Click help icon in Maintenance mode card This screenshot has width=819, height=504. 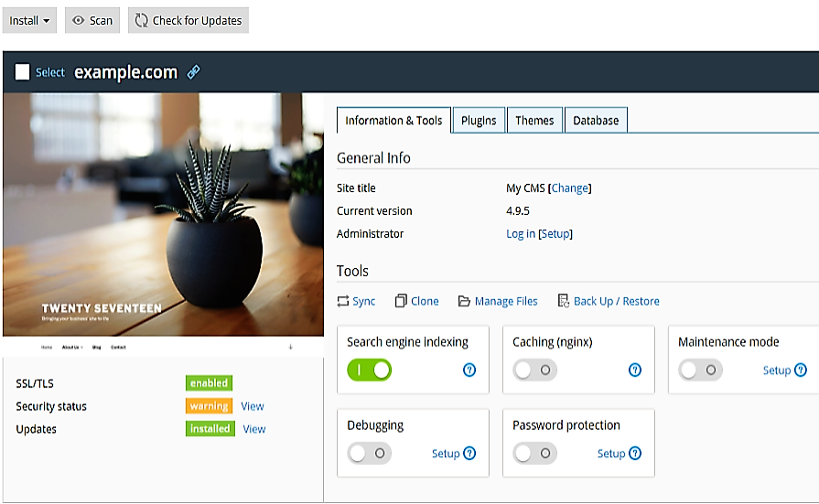click(801, 370)
